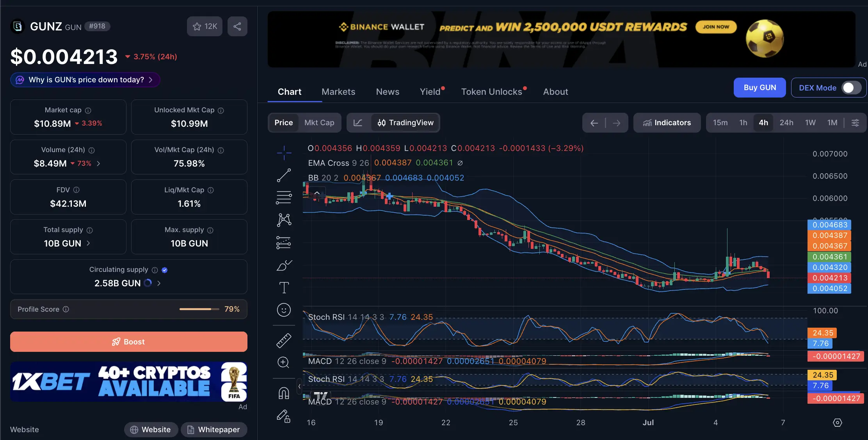Switch chart to Mkt Cap view
This screenshot has width=868, height=440.
coord(319,123)
